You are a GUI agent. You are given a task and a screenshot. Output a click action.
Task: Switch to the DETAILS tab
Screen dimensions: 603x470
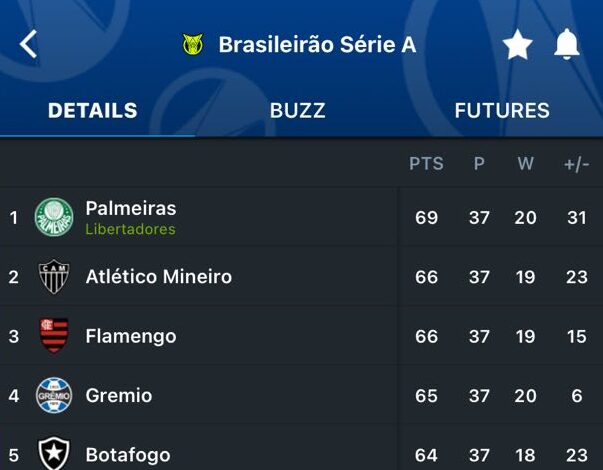(x=93, y=111)
